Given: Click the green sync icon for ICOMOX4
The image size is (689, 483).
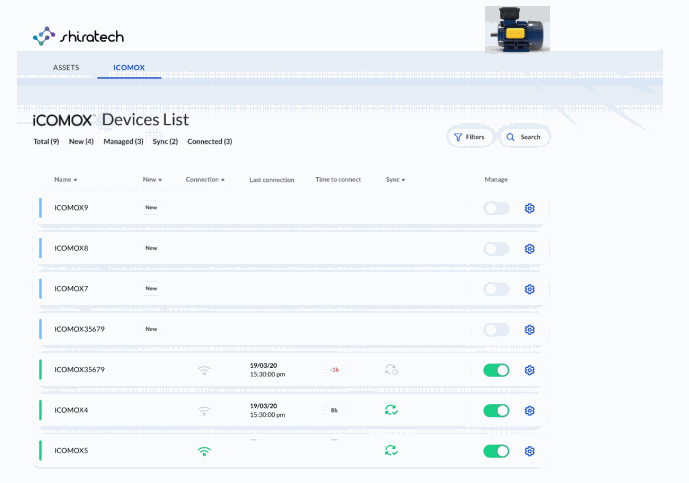Looking at the screenshot, I should coord(392,410).
